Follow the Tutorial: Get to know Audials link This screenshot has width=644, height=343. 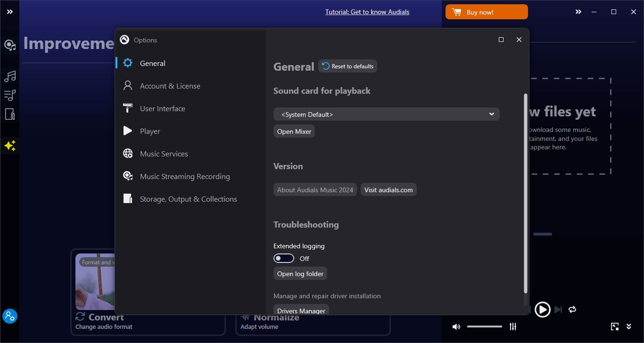367,12
